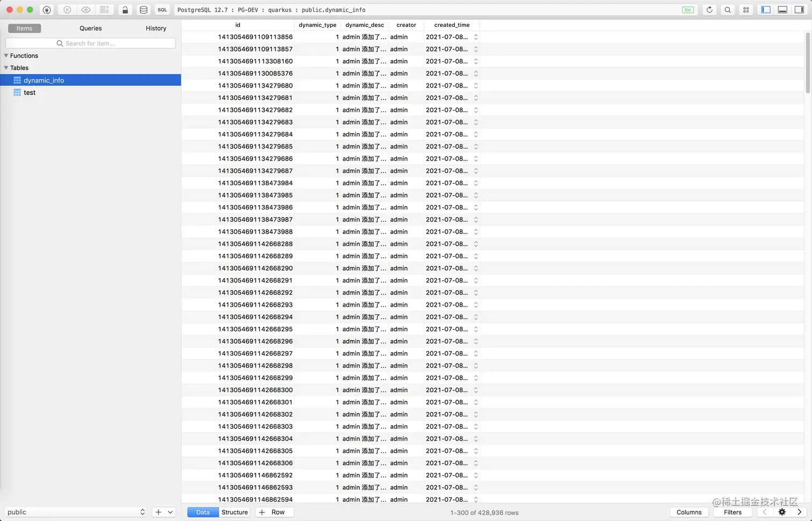Screen dimensions: 812x521
Task: Open date stepper on row 1413054691138473984
Action: (476, 183)
